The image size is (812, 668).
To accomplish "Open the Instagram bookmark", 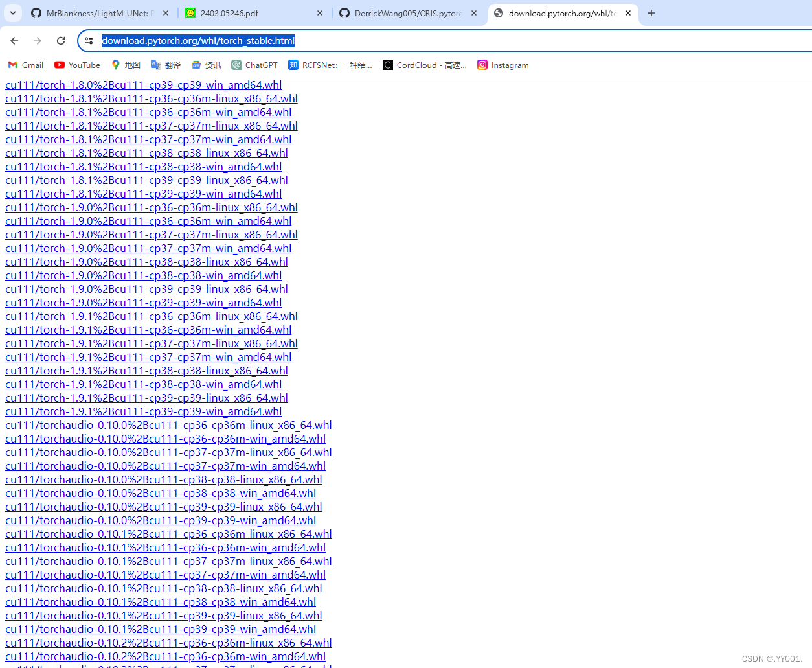I will [502, 65].
